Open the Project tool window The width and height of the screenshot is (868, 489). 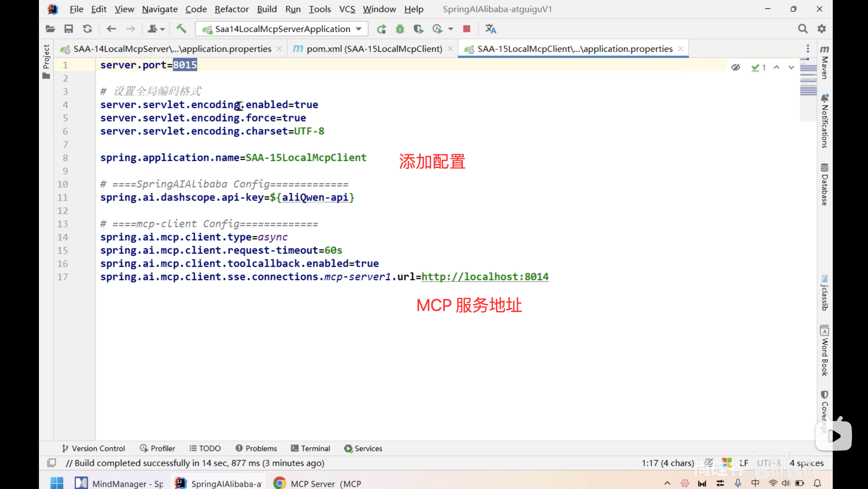coord(47,61)
